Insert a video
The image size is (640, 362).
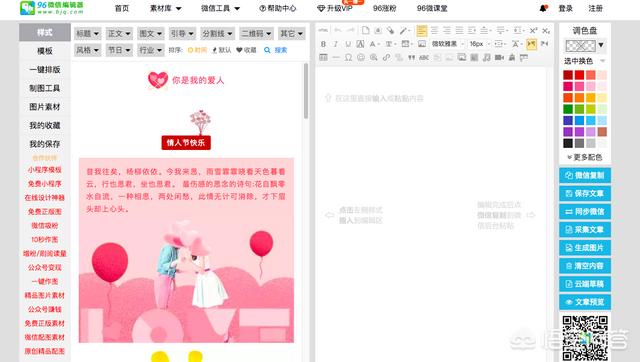499,58
